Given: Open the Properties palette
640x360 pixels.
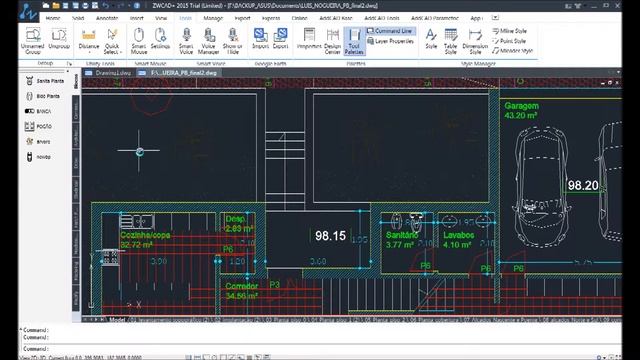Looking at the screenshot, I should pyautogui.click(x=309, y=39).
